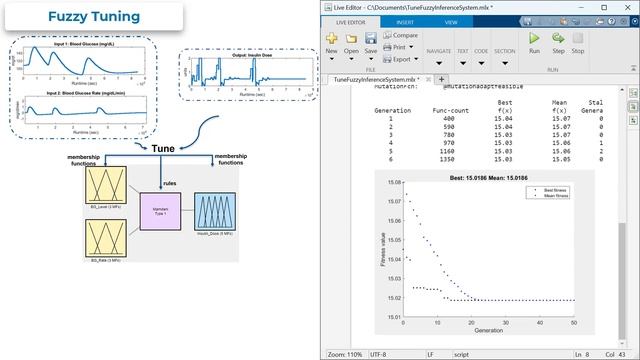Click the New document icon
640x360 pixels.
click(x=331, y=38)
